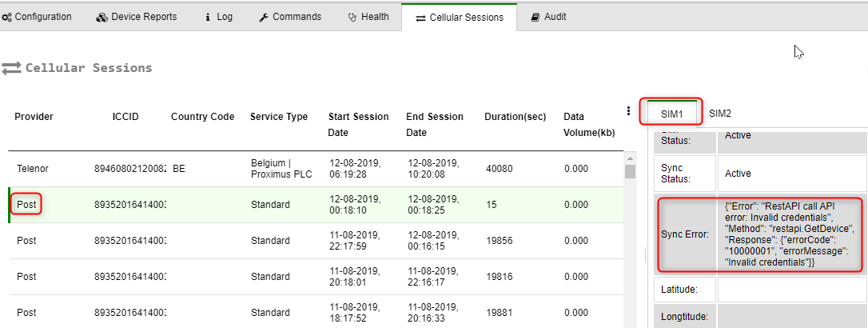Open the three-dot column options menu
868x328 pixels.
[x=629, y=111]
